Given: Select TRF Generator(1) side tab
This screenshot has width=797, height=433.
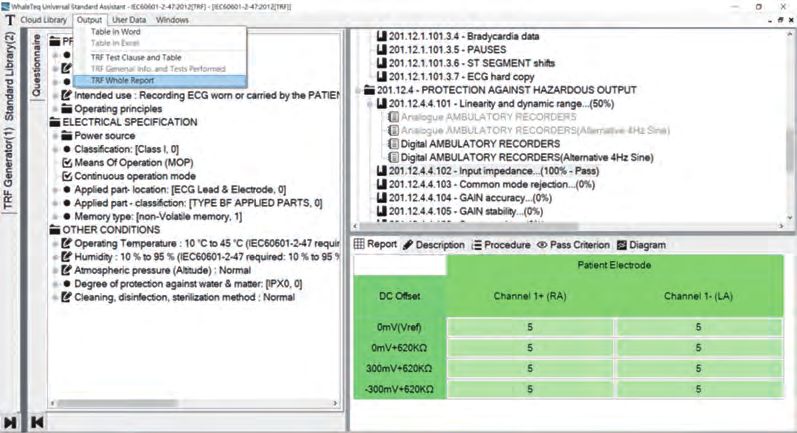Looking at the screenshot, I should click(x=9, y=168).
